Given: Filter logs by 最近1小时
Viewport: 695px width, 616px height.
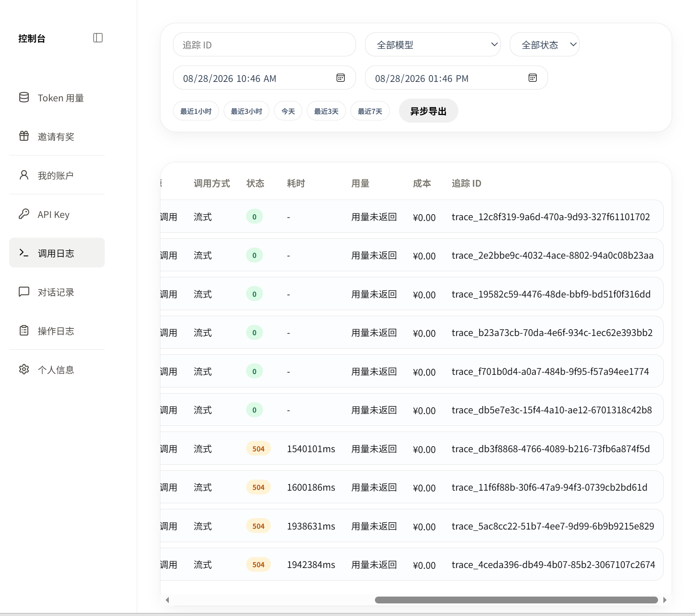Looking at the screenshot, I should click(196, 111).
